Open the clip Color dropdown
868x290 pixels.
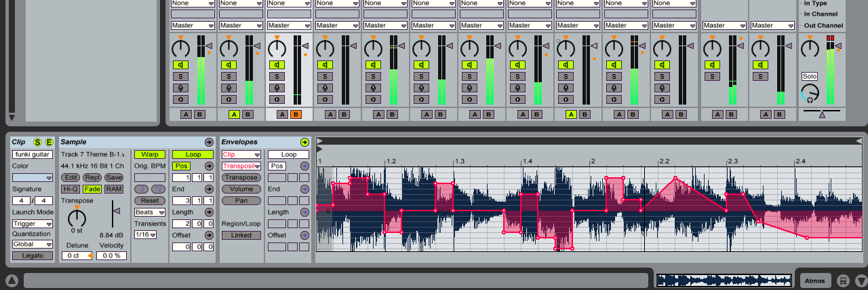33,177
